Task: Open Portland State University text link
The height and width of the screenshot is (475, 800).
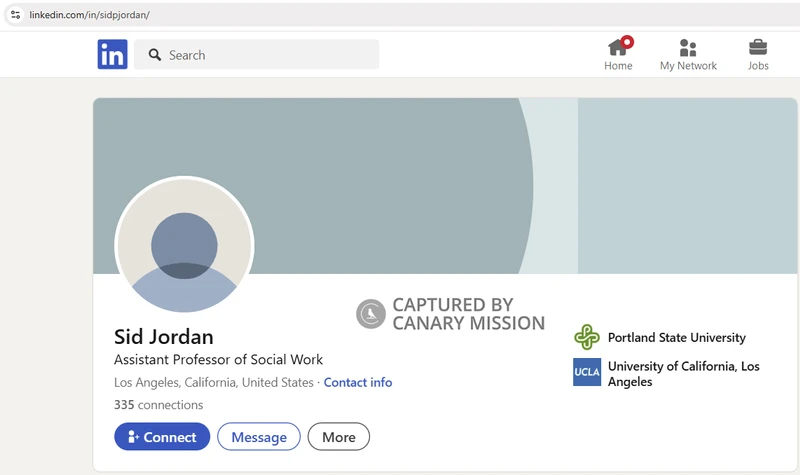Action: click(676, 338)
